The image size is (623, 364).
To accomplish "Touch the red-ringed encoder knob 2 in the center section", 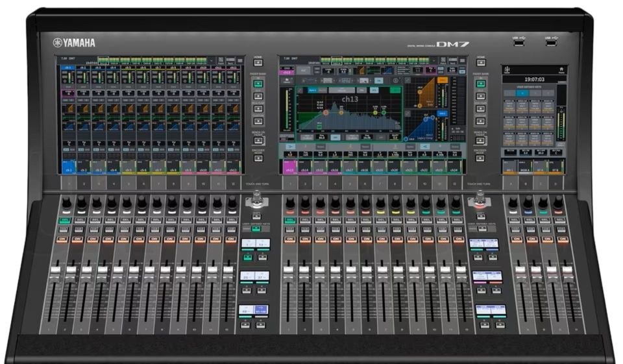I will 305,202.
